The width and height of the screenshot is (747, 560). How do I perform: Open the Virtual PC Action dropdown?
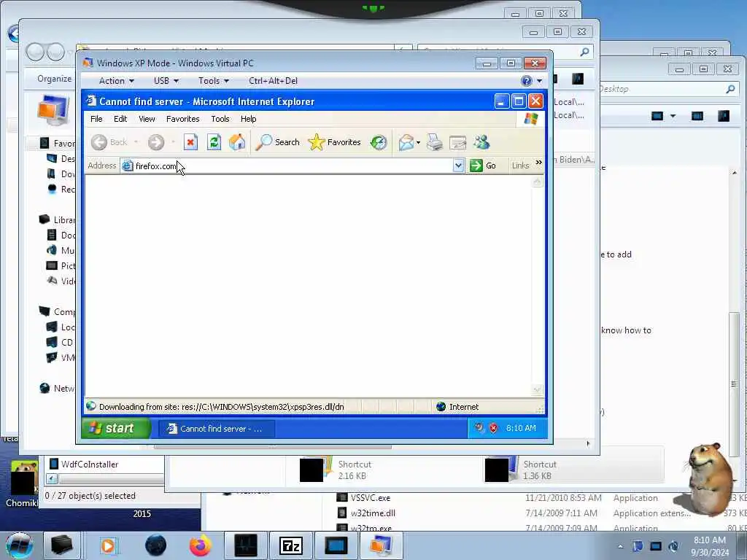(116, 80)
